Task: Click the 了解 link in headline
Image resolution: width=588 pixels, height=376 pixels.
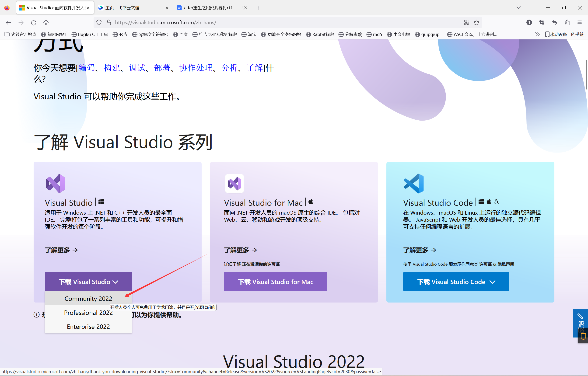Action: [255, 68]
